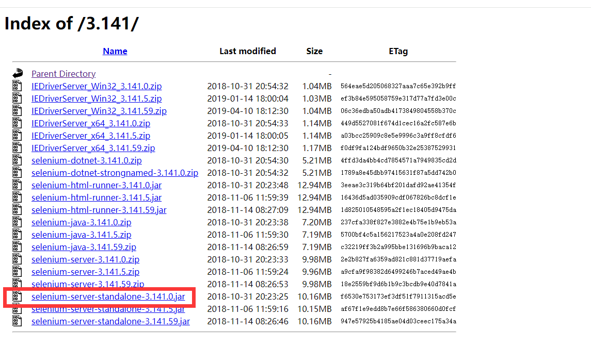Viewport: 591px width, 364px height.
Task: Click the ETag column header
Action: point(398,51)
